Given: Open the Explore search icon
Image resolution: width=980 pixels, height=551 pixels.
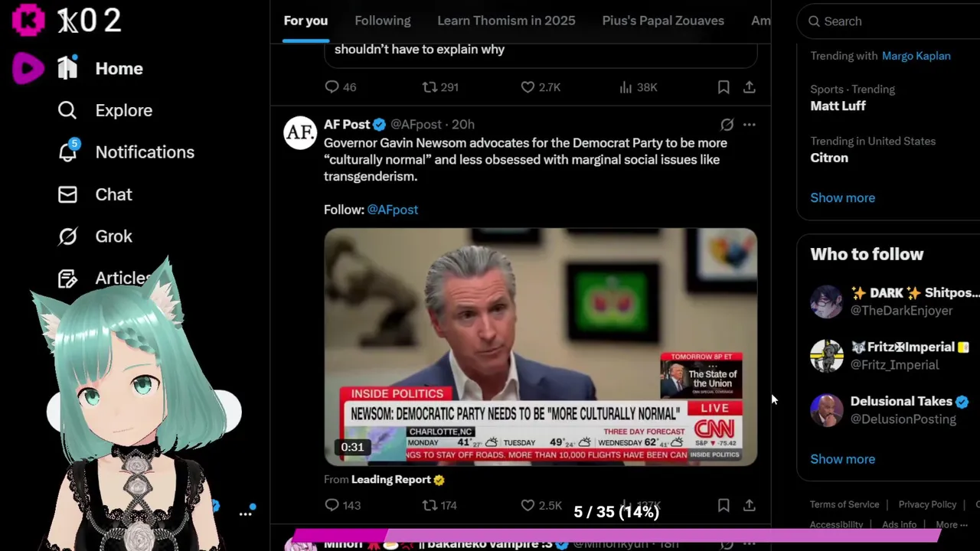Looking at the screenshot, I should pyautogui.click(x=67, y=110).
